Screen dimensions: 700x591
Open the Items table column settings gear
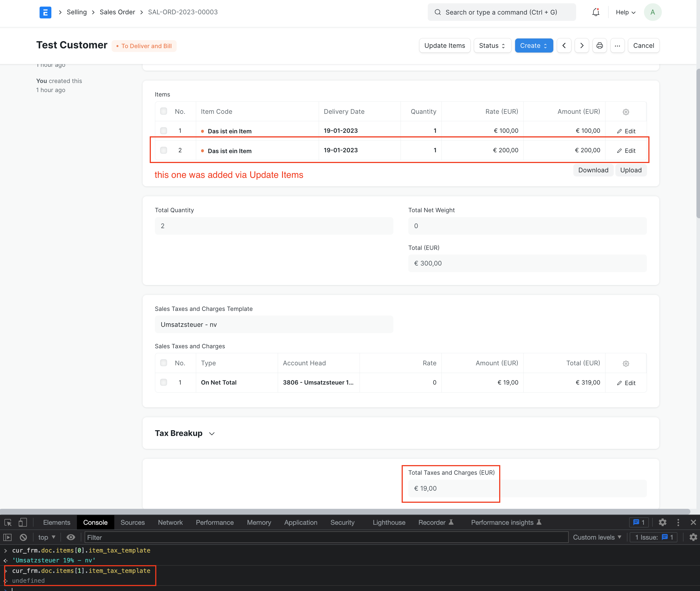[626, 112]
